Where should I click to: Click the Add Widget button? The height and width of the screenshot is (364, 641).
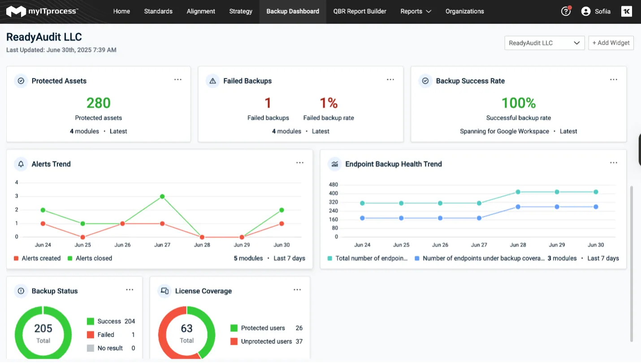[x=611, y=43]
